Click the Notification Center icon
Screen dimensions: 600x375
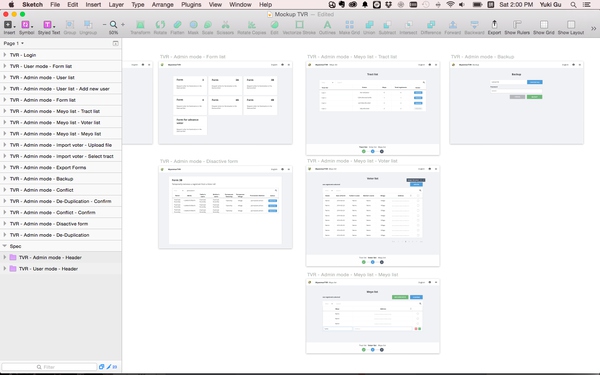[586, 5]
